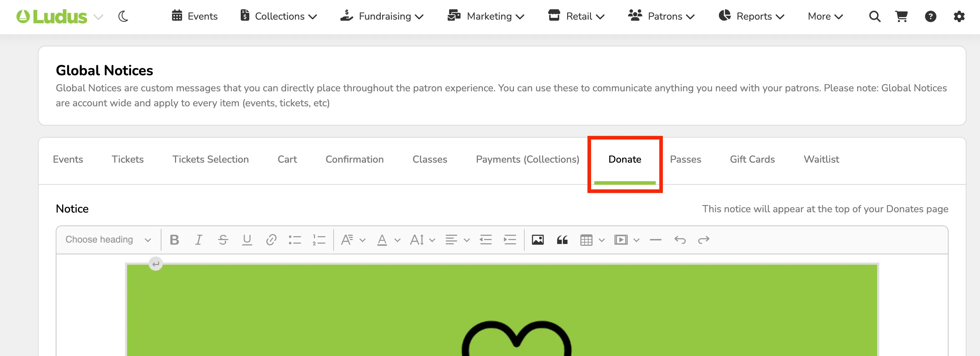This screenshot has height=356, width=980.
Task: Open the Collections dropdown menu
Action: pos(279,16)
